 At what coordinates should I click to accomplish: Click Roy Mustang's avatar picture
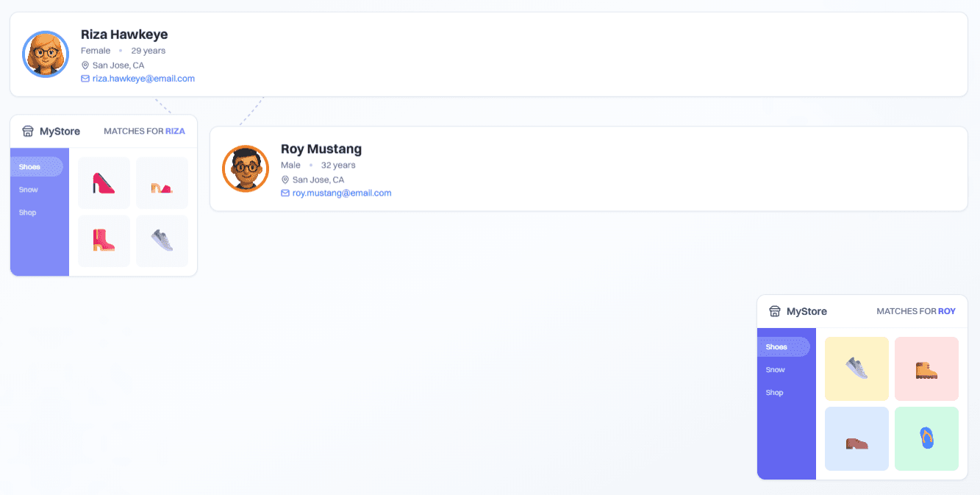click(x=246, y=168)
